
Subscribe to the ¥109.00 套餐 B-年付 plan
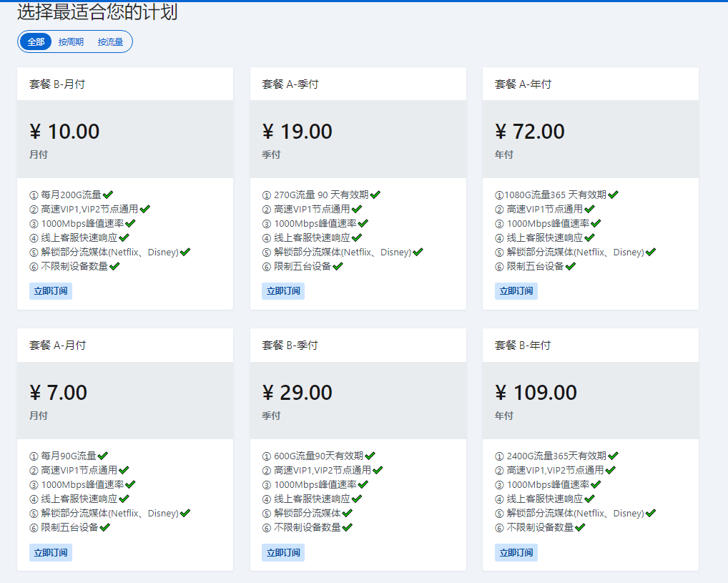click(516, 552)
